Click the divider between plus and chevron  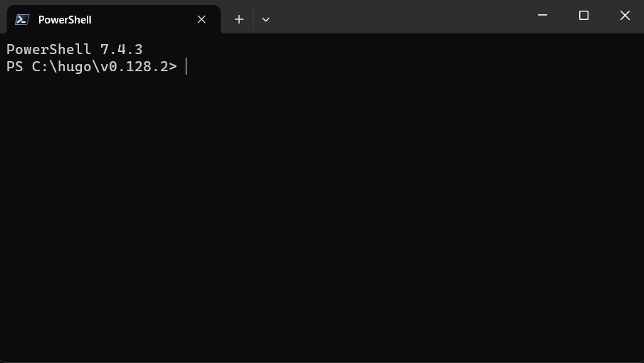pos(253,19)
